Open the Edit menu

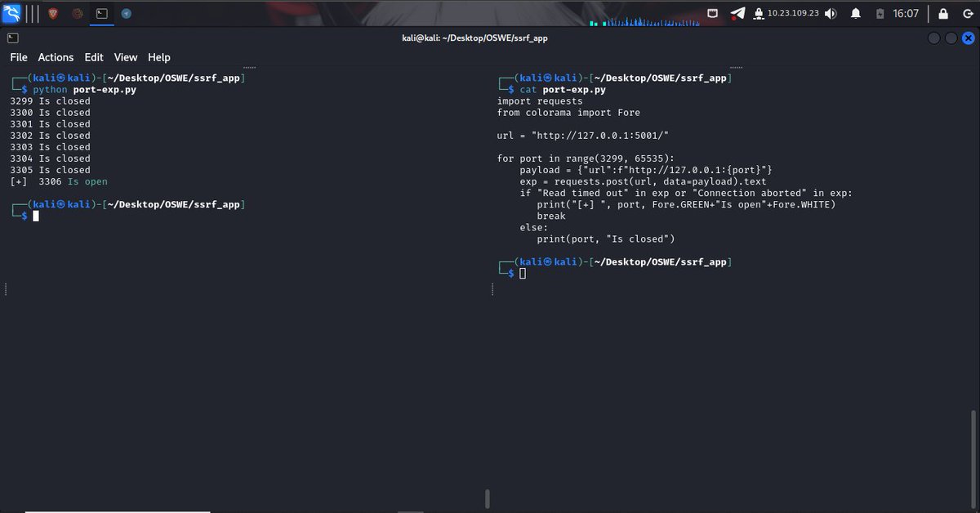[94, 57]
